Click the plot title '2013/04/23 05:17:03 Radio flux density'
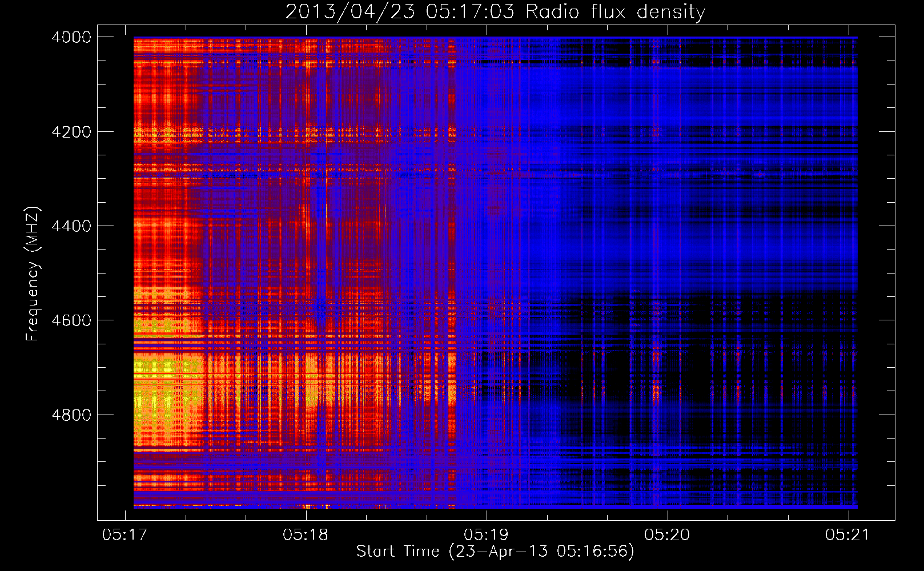Image resolution: width=924 pixels, height=571 pixels. tap(495, 12)
